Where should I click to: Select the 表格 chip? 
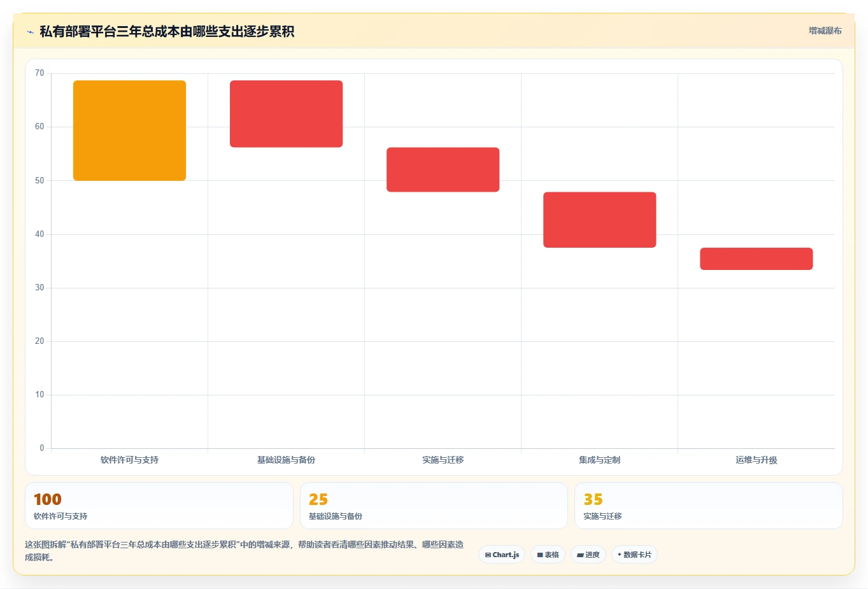(548, 555)
